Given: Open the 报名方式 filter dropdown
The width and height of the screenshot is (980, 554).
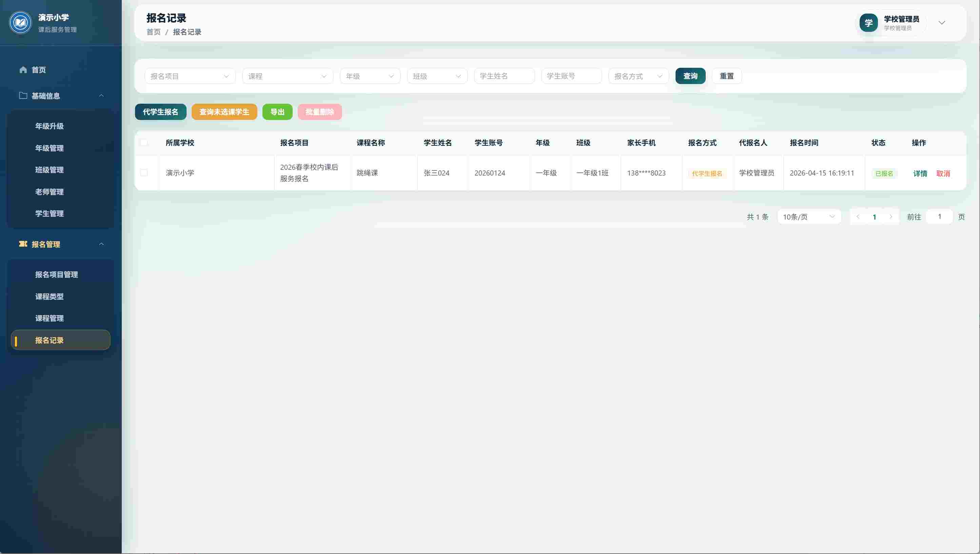Looking at the screenshot, I should point(639,76).
